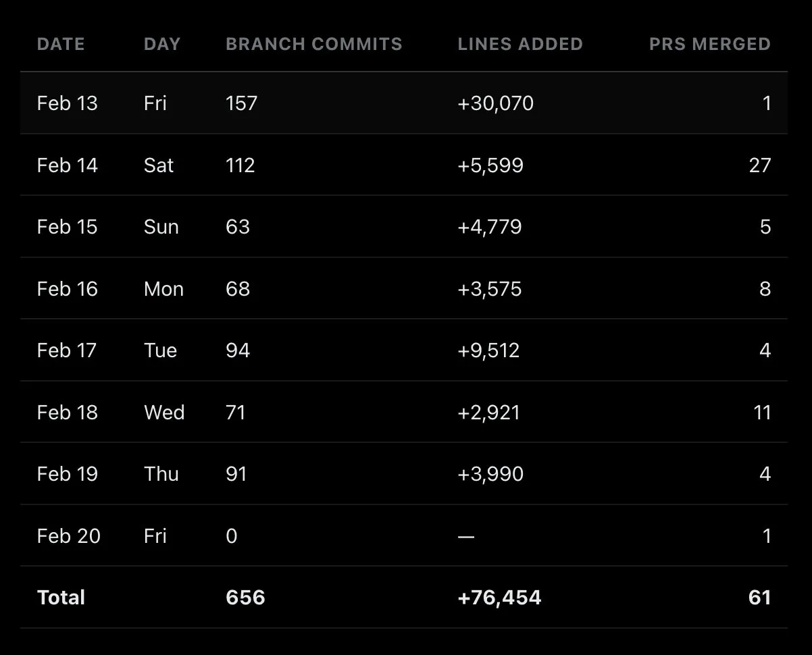
Task: Select the Feb 16 date cell
Action: pos(67,289)
